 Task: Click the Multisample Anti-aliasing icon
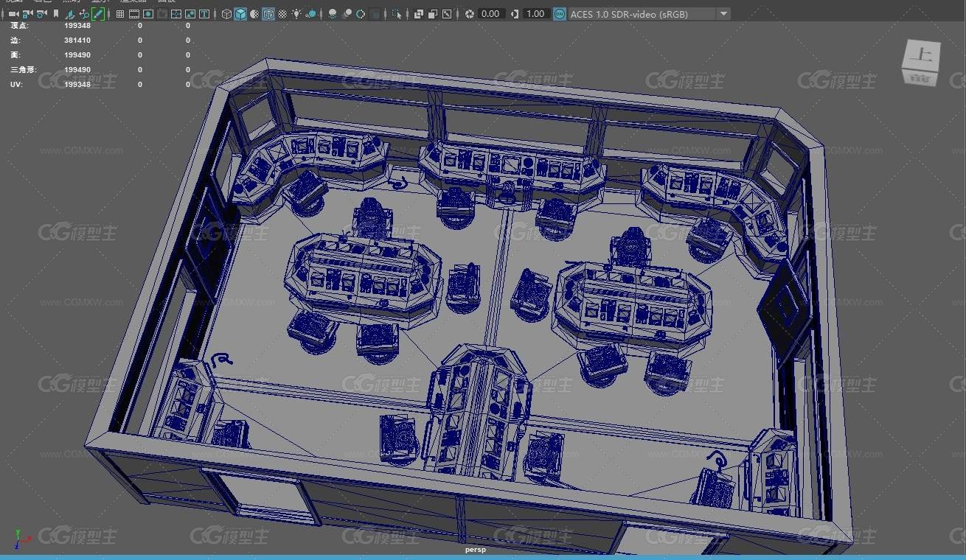click(361, 14)
